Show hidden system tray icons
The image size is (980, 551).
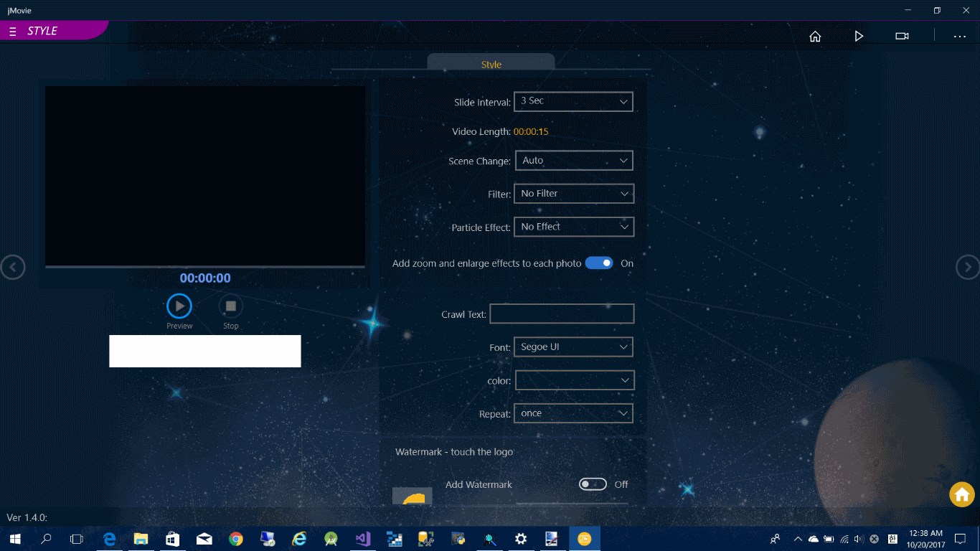(x=798, y=539)
